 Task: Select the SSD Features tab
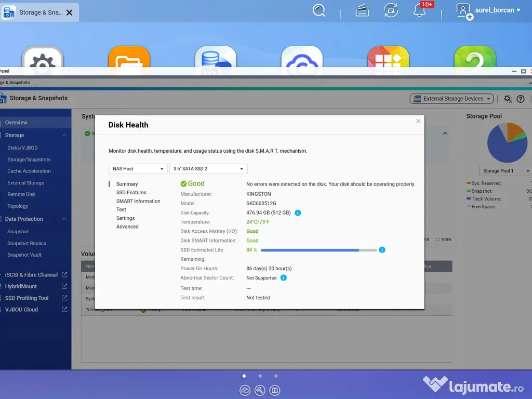(131, 192)
